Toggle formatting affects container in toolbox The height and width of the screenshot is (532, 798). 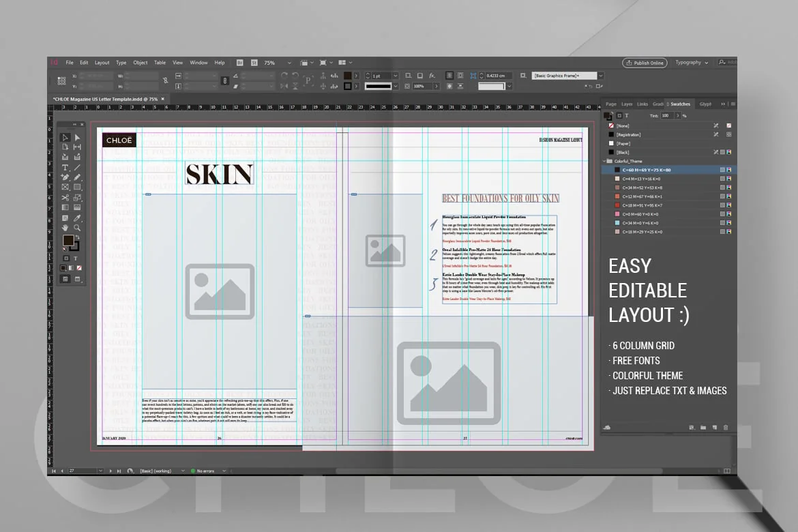click(x=65, y=258)
